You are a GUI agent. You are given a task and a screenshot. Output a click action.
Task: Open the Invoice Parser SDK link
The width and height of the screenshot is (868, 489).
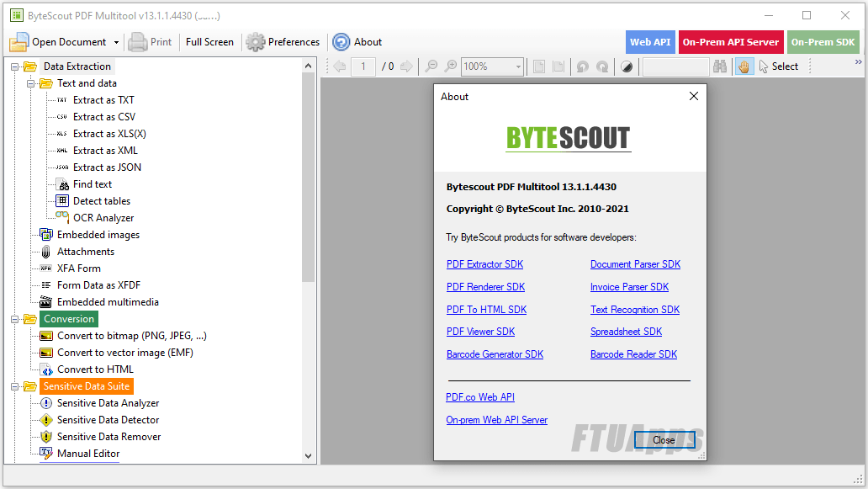pos(629,287)
